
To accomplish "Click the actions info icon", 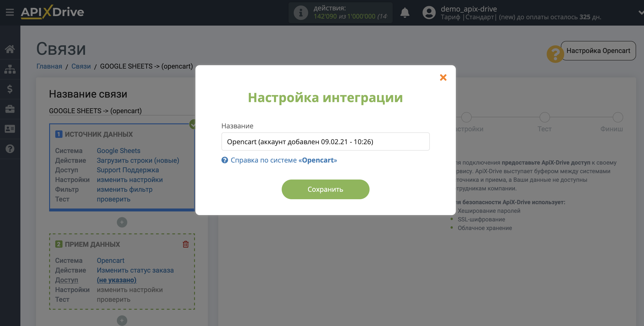I will click(x=301, y=12).
